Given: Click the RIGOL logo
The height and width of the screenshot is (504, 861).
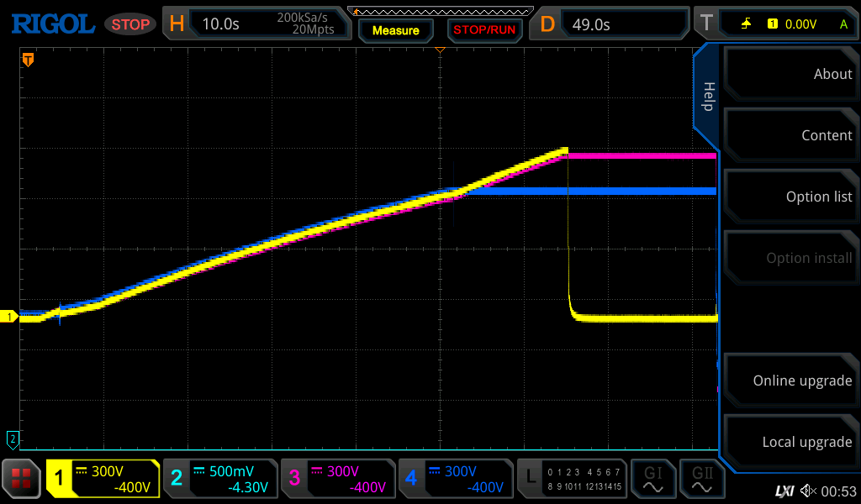Looking at the screenshot, I should coord(52,24).
